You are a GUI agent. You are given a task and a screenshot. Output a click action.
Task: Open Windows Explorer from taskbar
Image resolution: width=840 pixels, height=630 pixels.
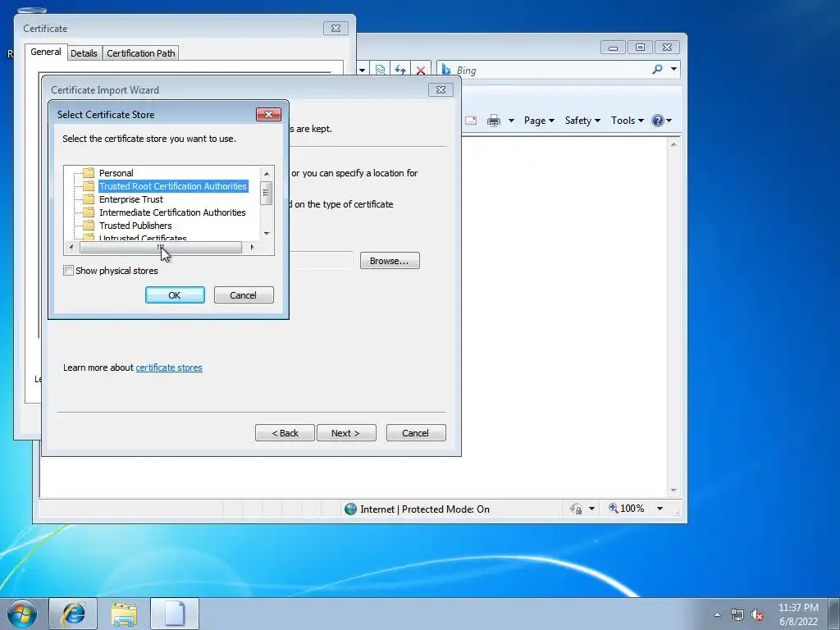pos(124,614)
